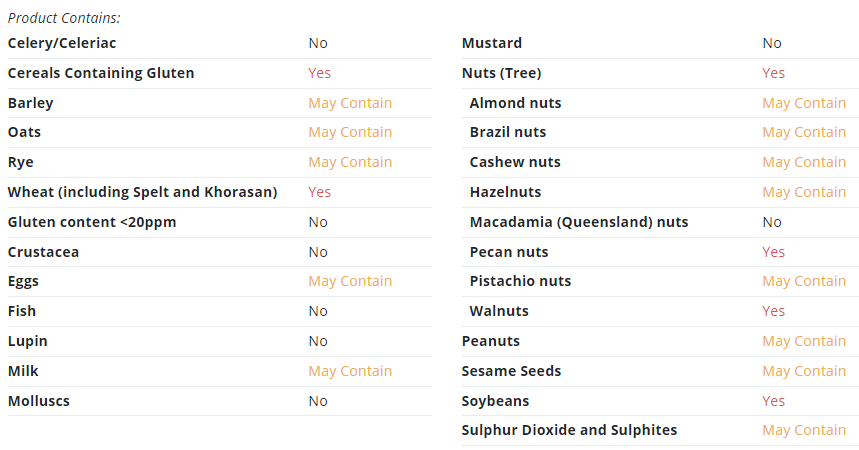Click the Mustard allergen label
The image size is (859, 450).
click(x=492, y=43)
